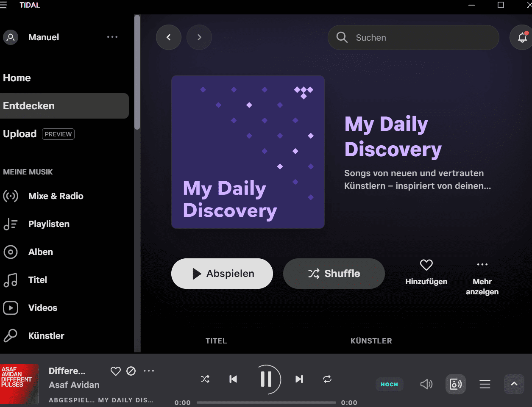Expand the truncated playlist description
The image size is (532, 407).
click(x=418, y=180)
